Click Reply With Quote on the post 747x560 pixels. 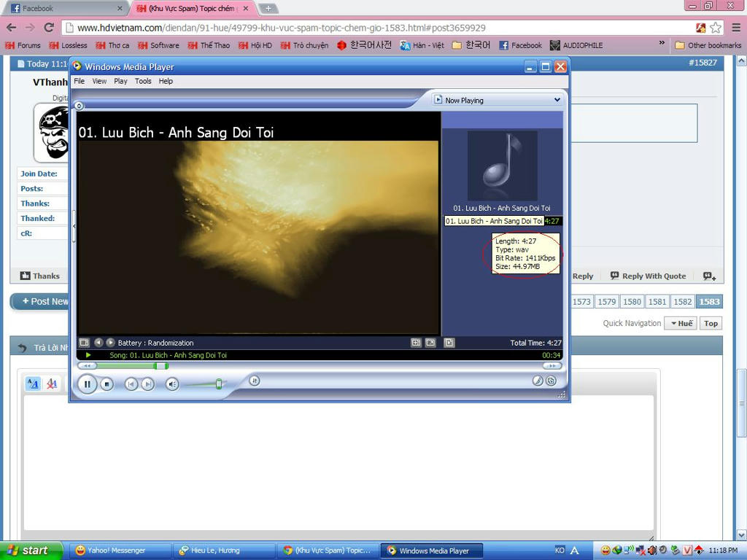tap(648, 276)
